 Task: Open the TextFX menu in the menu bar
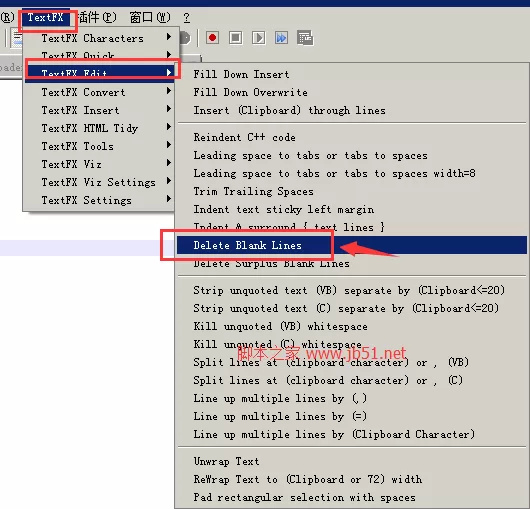pyautogui.click(x=46, y=17)
